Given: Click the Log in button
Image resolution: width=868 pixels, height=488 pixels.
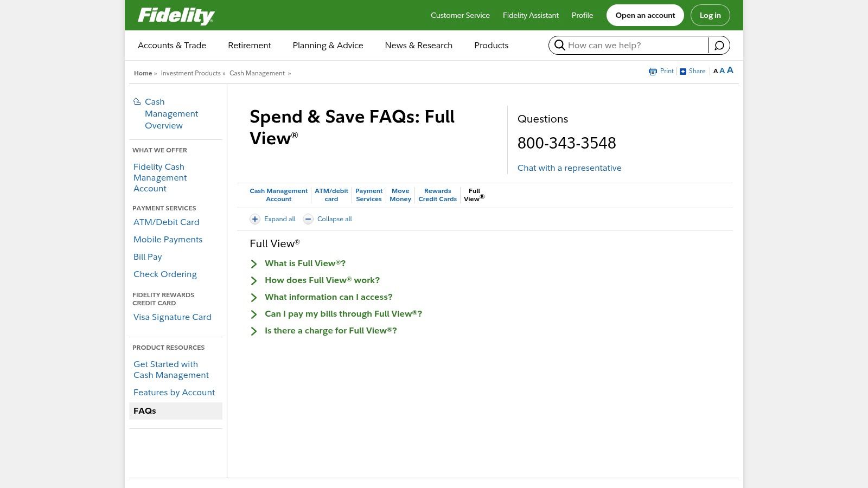Looking at the screenshot, I should click(x=710, y=15).
